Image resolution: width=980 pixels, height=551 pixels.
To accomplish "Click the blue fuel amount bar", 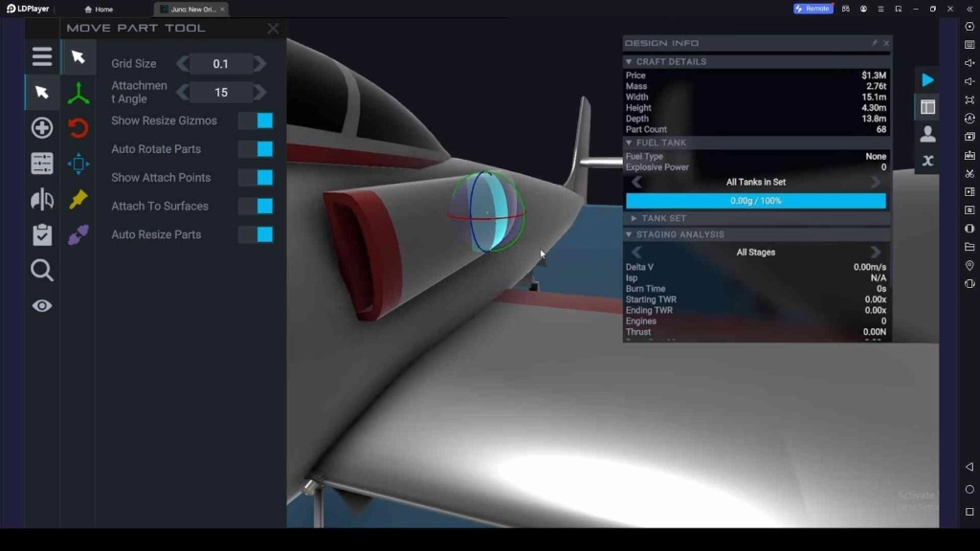I will pyautogui.click(x=756, y=201).
